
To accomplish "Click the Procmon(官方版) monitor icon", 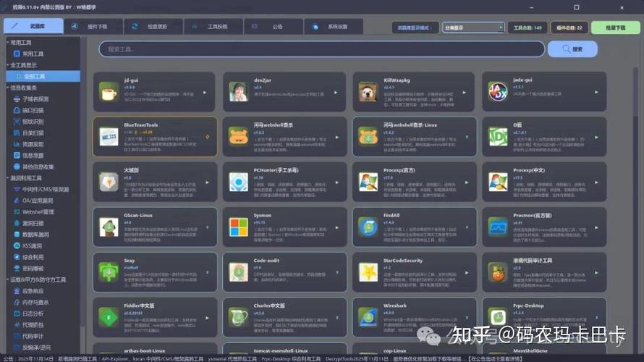I will pos(498,227).
